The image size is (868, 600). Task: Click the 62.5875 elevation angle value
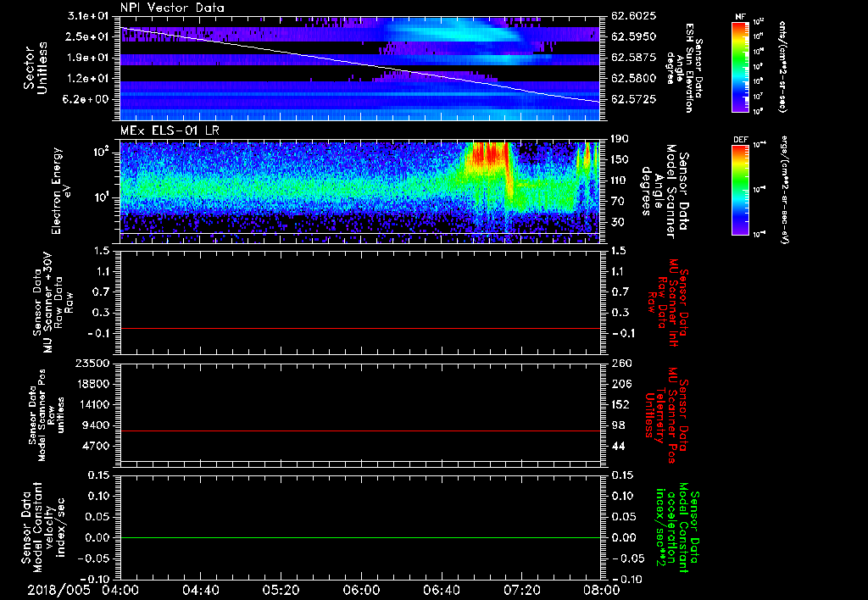pos(633,58)
